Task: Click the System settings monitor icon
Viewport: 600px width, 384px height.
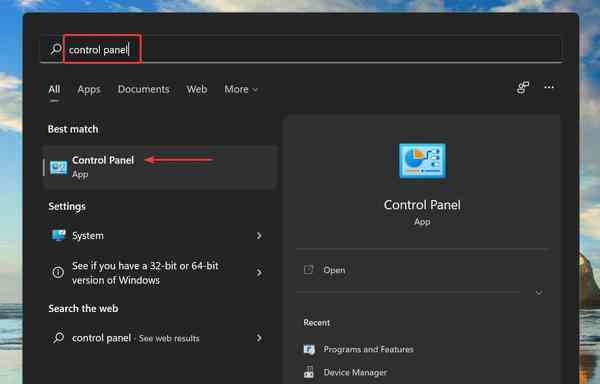Action: click(59, 235)
